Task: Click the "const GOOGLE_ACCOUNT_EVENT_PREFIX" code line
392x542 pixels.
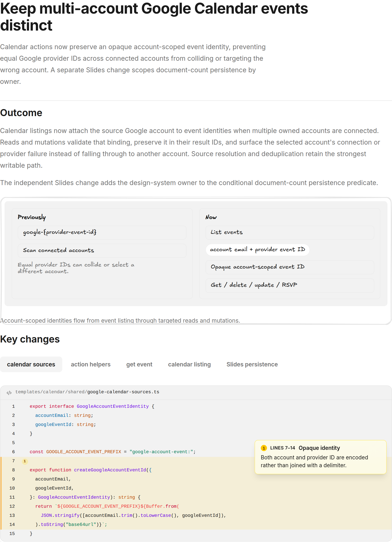Action: point(113,452)
